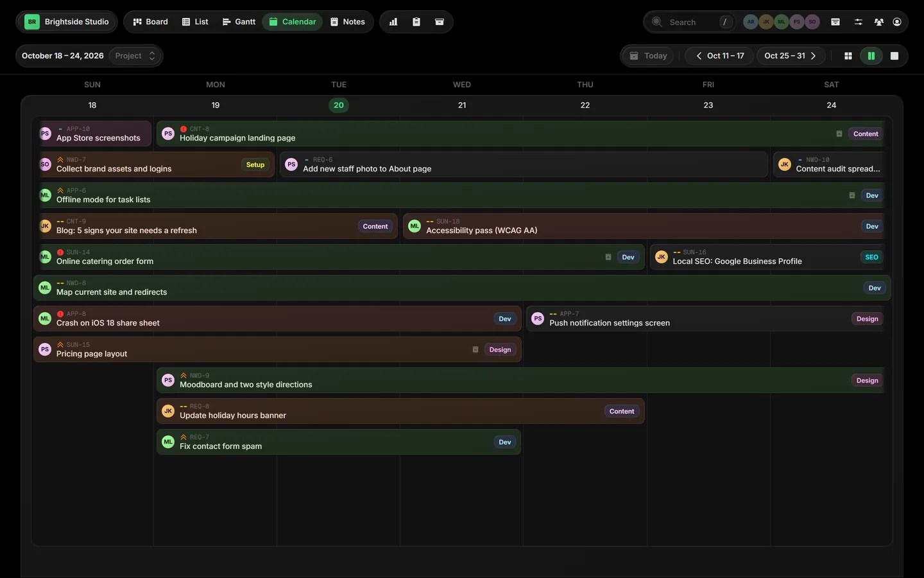Open the Brightside Studio workspace switcher
This screenshot has height=578, width=924.
pyautogui.click(x=67, y=22)
